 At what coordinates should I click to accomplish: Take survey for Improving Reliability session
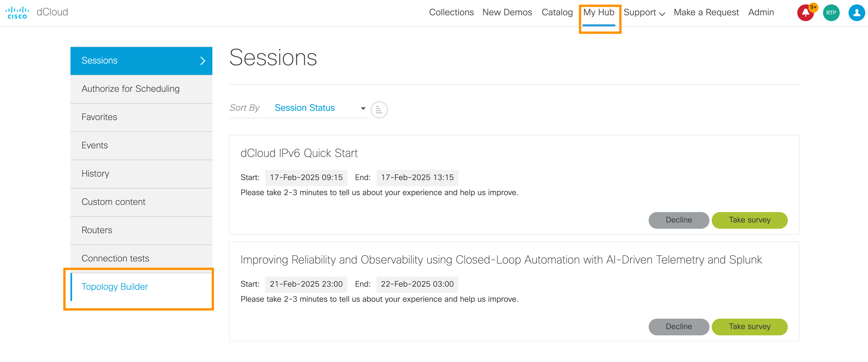pos(749,327)
